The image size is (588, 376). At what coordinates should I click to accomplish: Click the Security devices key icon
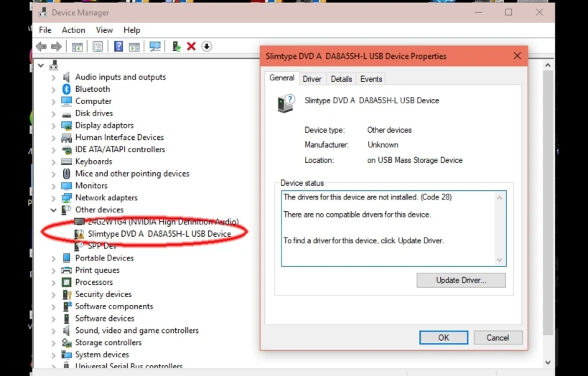point(67,294)
